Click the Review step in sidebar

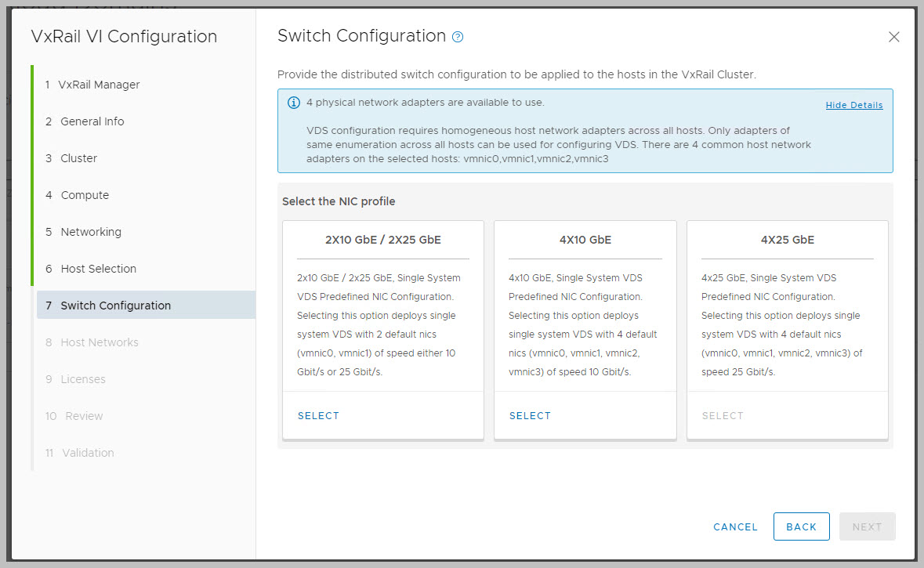tap(84, 416)
